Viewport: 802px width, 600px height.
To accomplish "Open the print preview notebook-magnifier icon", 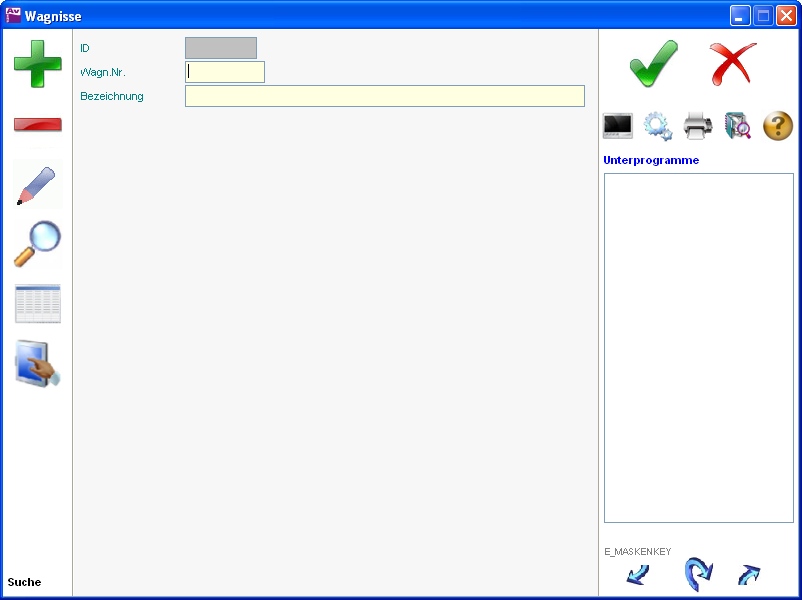I will point(738,126).
